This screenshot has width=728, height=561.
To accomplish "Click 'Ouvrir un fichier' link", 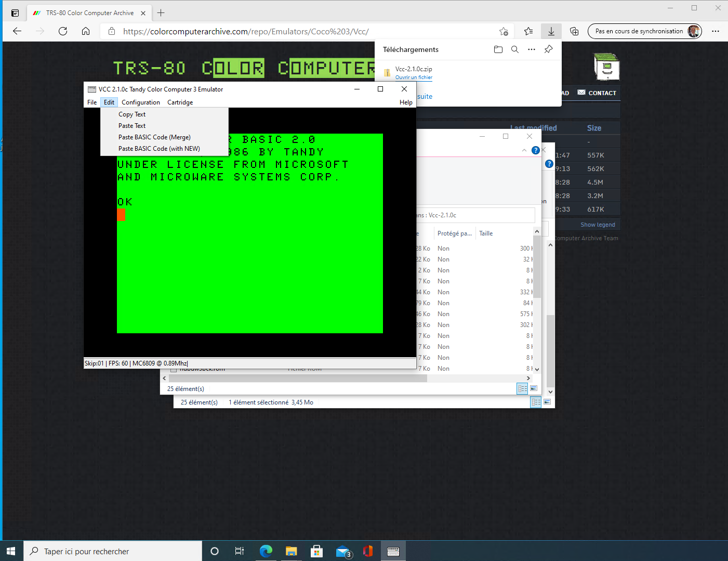I will (x=414, y=77).
